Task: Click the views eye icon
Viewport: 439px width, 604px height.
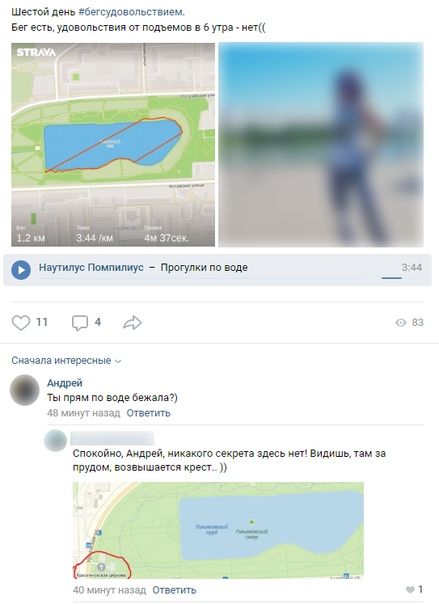Action: (x=401, y=322)
